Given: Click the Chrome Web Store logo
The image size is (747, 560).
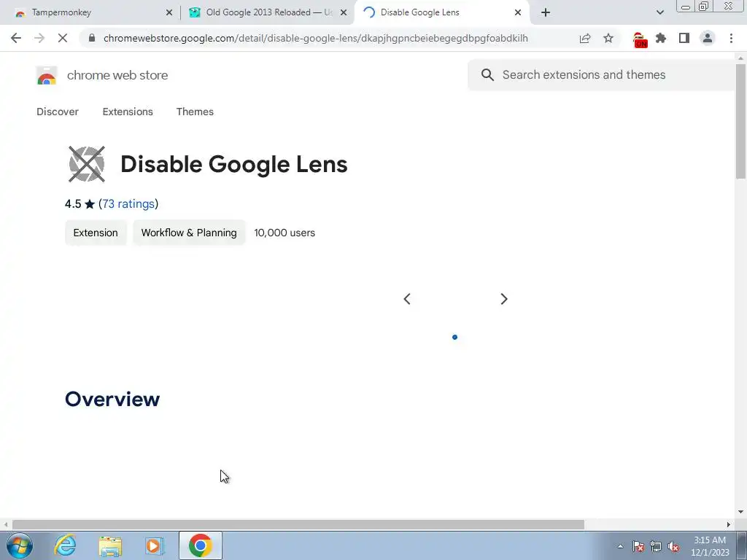Looking at the screenshot, I should 47,75.
